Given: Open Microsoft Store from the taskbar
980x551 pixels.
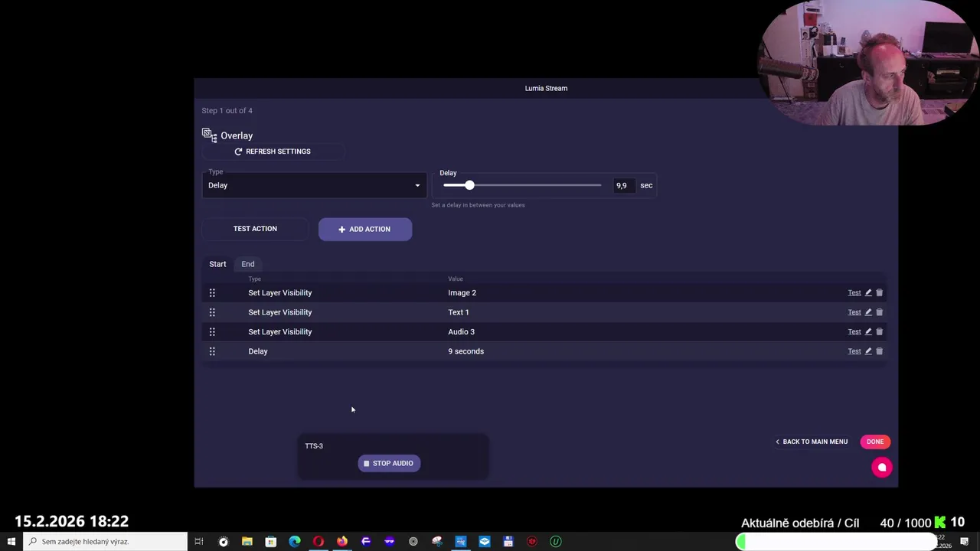Looking at the screenshot, I should click(270, 541).
